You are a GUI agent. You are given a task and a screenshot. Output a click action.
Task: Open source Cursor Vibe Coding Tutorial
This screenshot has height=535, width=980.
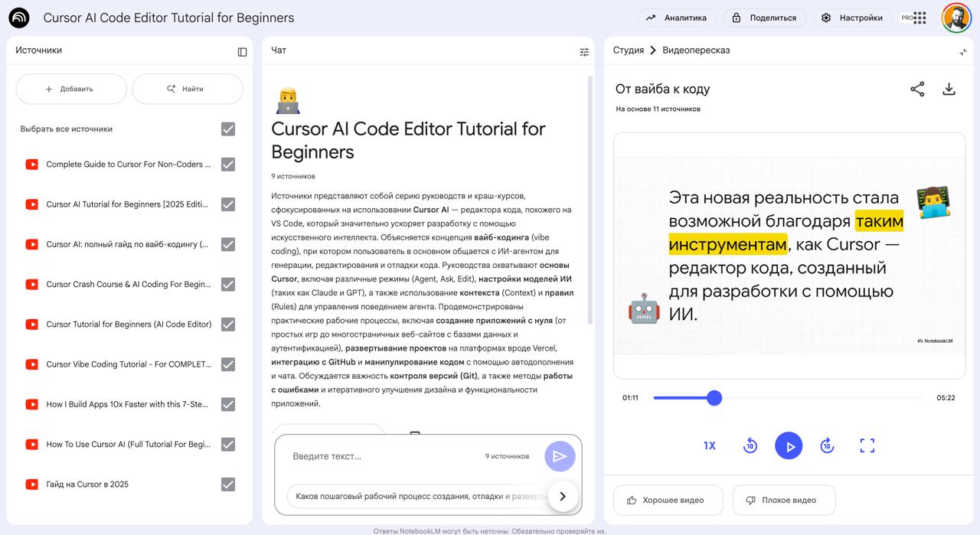(x=129, y=364)
